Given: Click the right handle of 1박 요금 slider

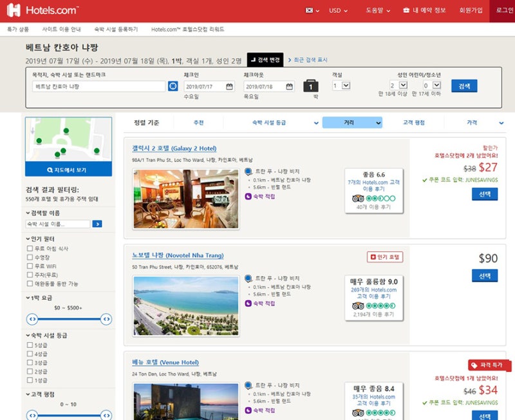Looking at the screenshot, I should tap(106, 319).
